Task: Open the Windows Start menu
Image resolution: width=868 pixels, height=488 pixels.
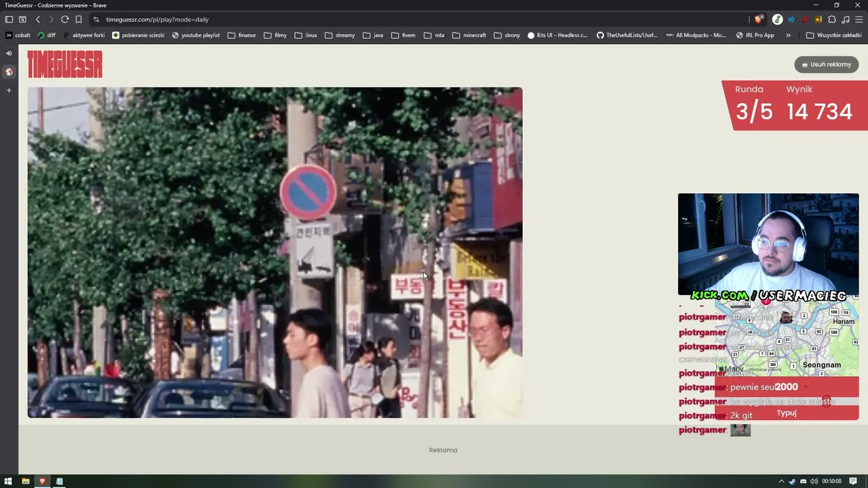Action: click(9, 481)
